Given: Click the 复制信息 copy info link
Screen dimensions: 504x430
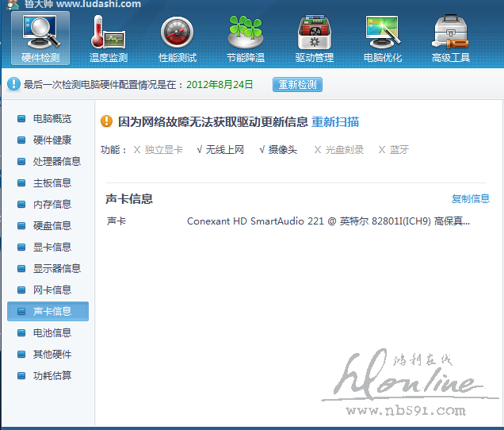Looking at the screenshot, I should pyautogui.click(x=471, y=198).
